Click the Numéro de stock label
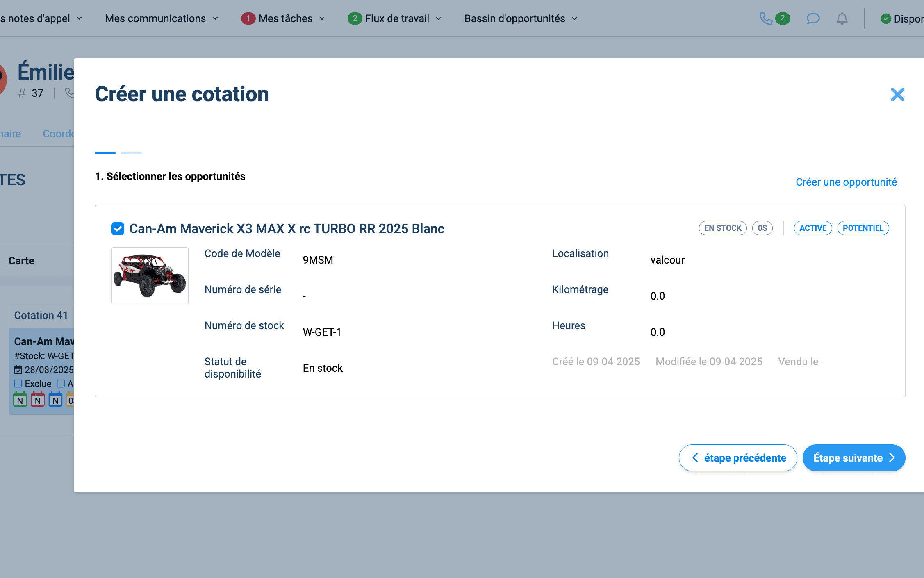Viewport: 924px width, 578px height. (x=244, y=325)
